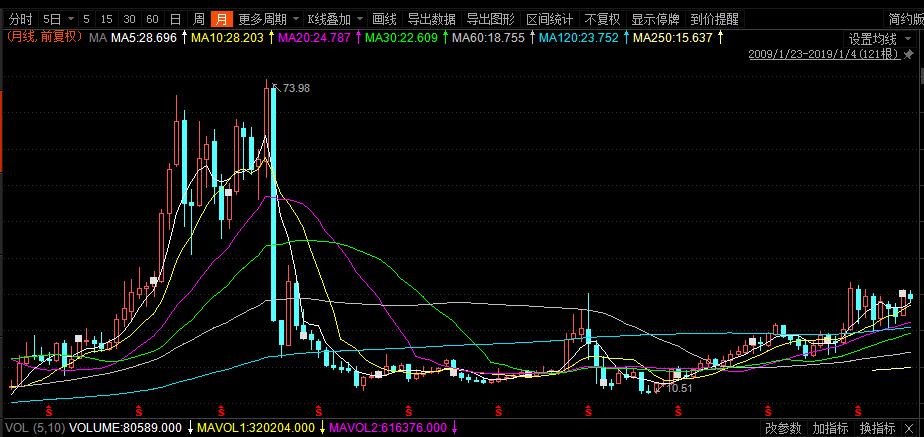Open the 画线 drawing tools

tap(384, 19)
